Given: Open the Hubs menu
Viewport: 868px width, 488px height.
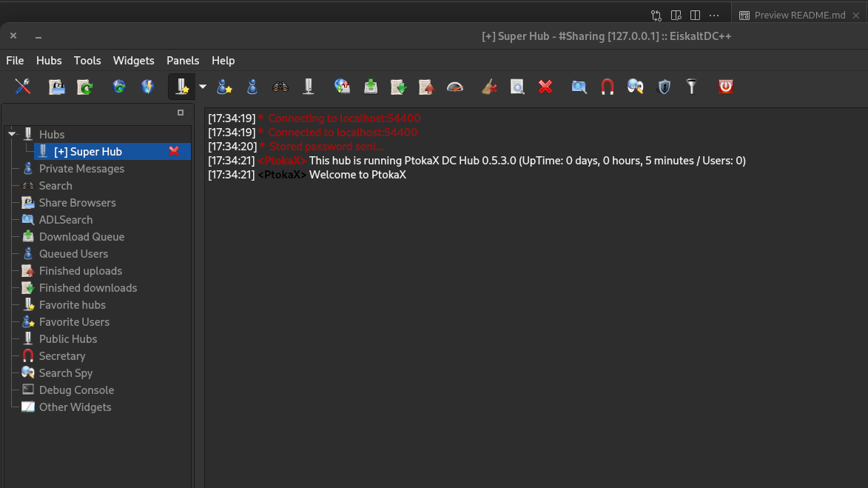Looking at the screenshot, I should pyautogui.click(x=49, y=61).
